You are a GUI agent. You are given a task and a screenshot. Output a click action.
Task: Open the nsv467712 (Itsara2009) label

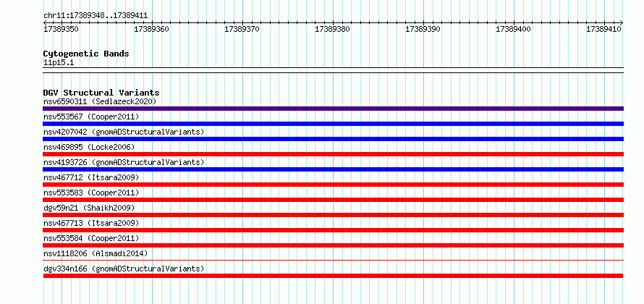point(91,177)
